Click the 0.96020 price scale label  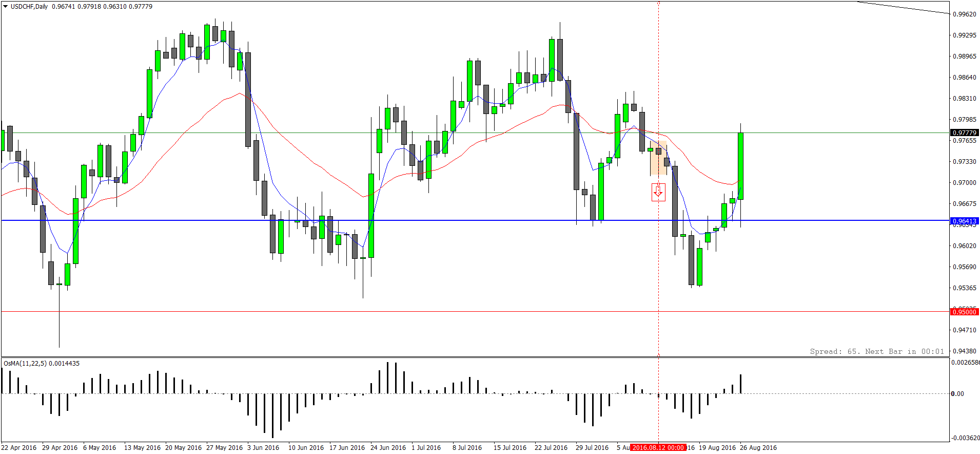[965, 245]
